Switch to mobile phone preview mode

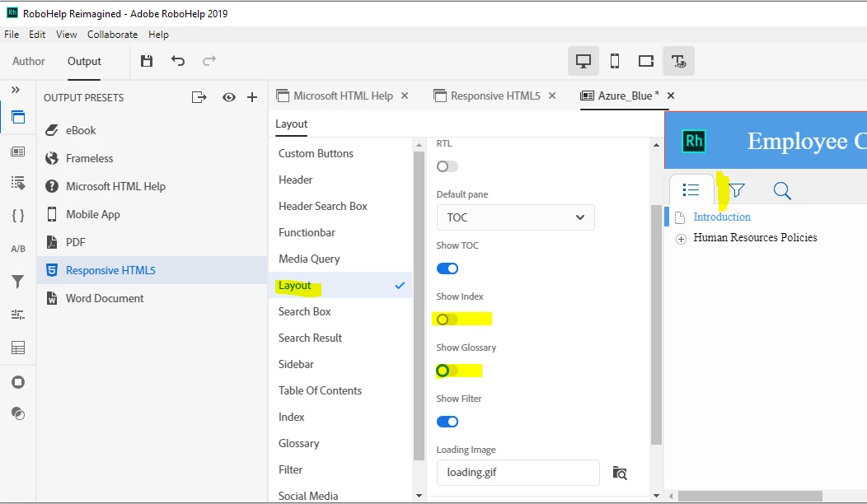click(x=614, y=61)
